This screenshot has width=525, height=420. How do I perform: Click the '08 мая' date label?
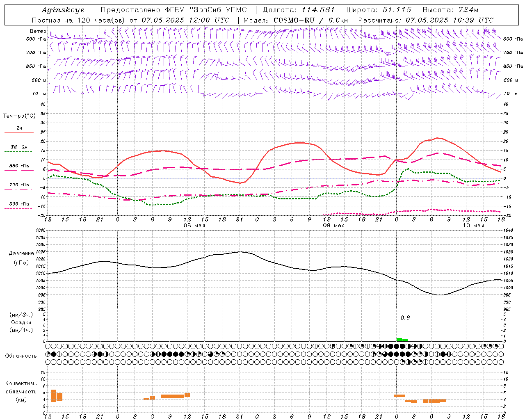[x=194, y=226]
